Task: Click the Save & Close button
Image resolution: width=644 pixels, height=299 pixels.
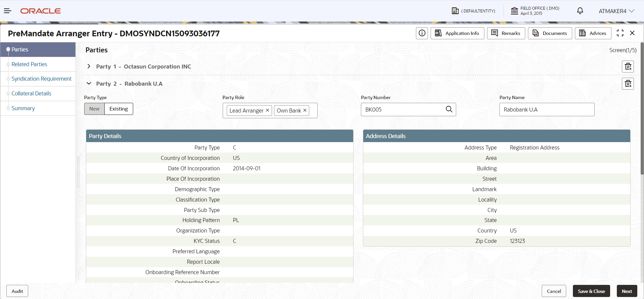Action: click(x=591, y=291)
